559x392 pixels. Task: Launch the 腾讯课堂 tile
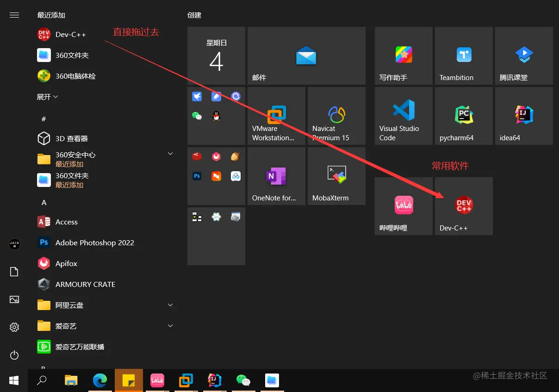pos(524,56)
